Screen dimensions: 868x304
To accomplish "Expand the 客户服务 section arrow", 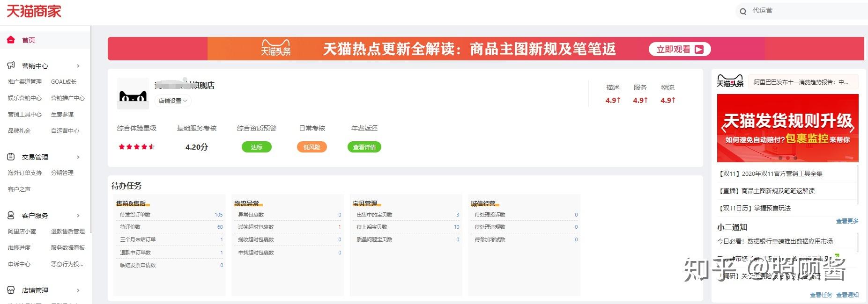I will pyautogui.click(x=78, y=216).
